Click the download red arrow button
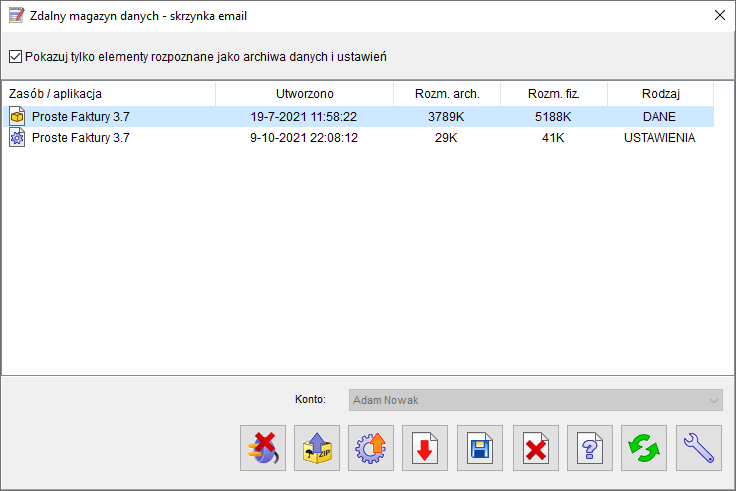 click(425, 448)
